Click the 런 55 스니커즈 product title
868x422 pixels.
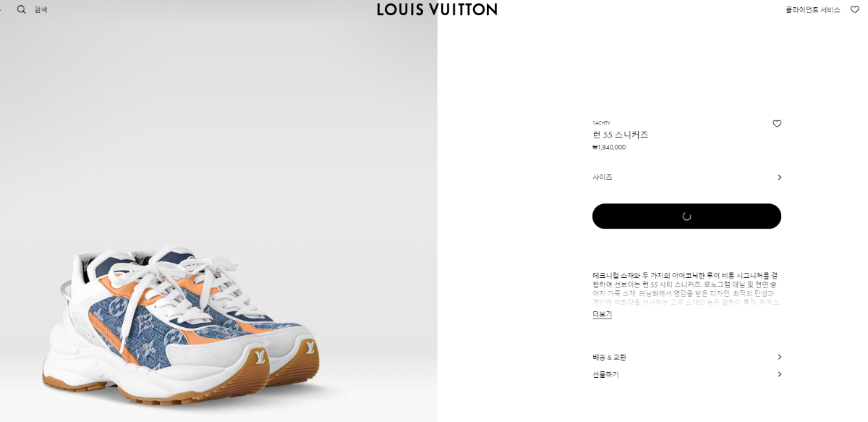tap(621, 135)
